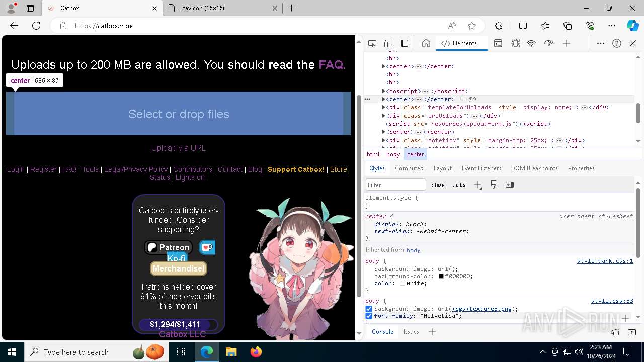Click the black #000000 background-color swatch
The height and width of the screenshot is (362, 644).
[441, 276]
